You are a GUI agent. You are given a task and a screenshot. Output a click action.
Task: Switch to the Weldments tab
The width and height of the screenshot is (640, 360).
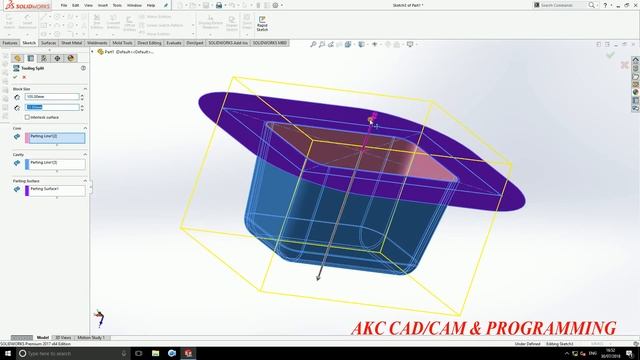tap(97, 43)
